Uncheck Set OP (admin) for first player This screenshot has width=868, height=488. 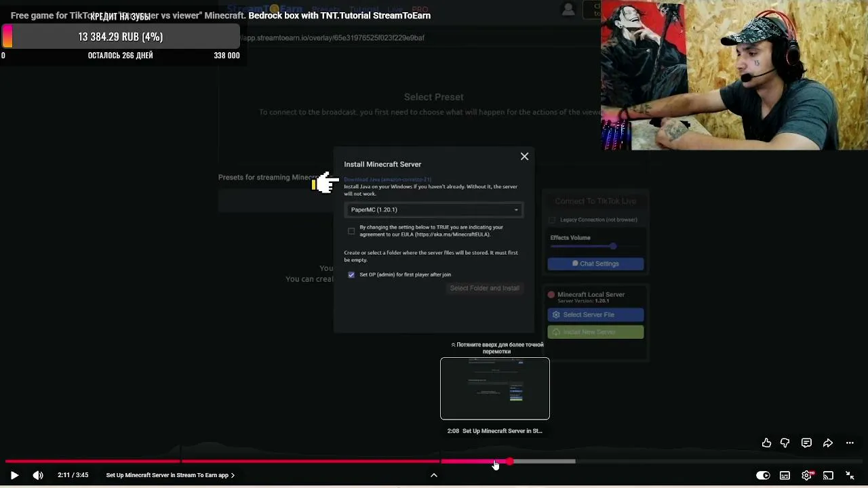[x=351, y=274]
